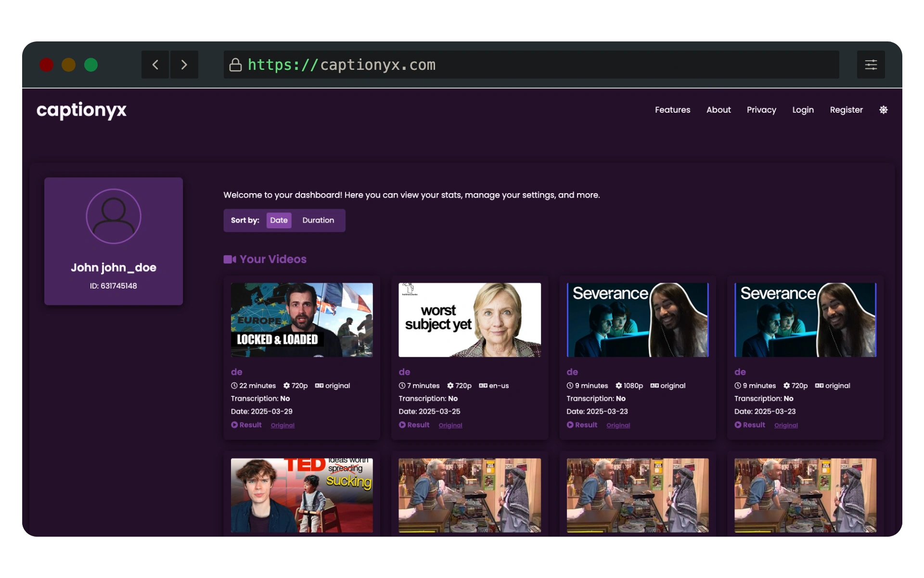Viewport: 924px width, 578px height.
Task: Click the clock icon in the 1080p card
Action: 570,386
